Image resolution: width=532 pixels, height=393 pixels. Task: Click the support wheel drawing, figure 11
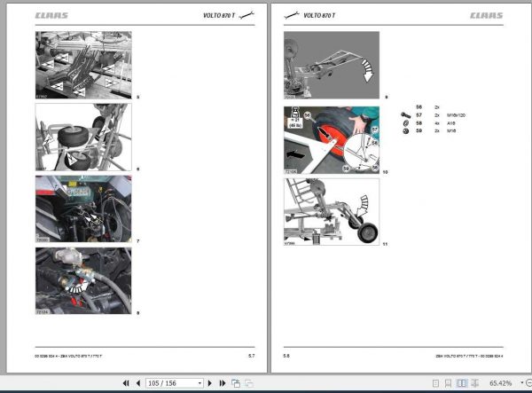pos(332,212)
